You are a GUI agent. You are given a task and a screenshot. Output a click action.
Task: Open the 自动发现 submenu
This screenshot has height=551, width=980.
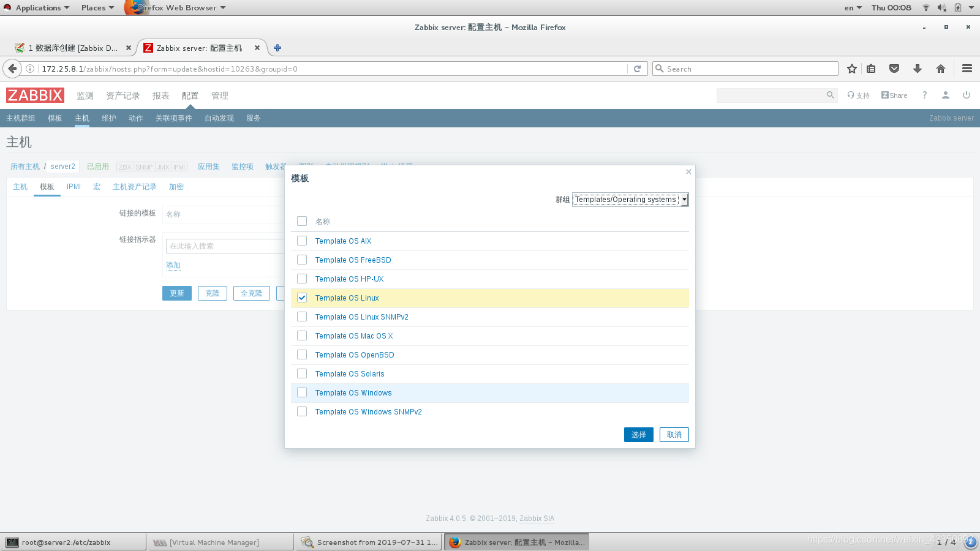coord(219,118)
